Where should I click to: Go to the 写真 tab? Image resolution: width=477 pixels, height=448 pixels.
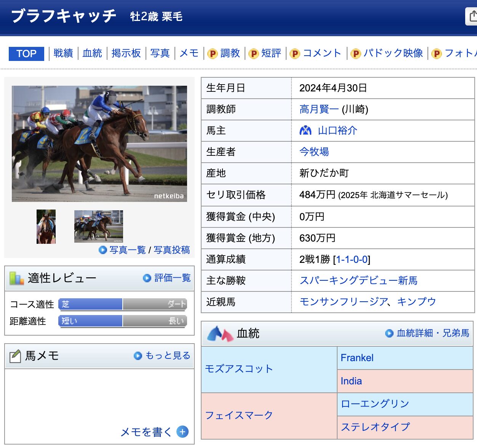[160, 53]
